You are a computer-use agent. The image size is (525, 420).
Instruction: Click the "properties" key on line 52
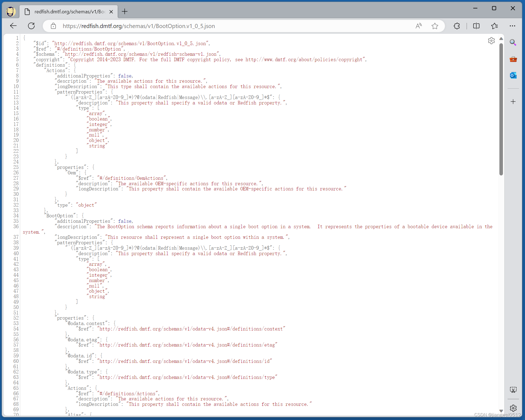70,318
